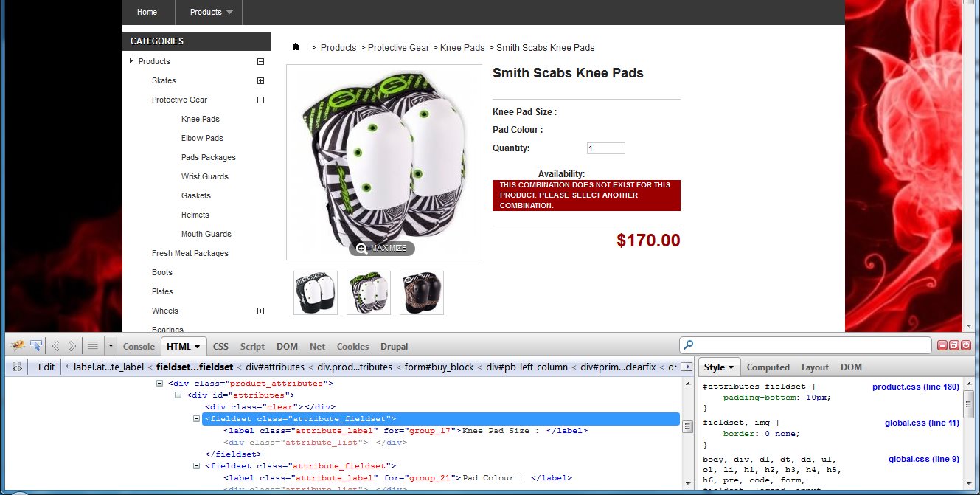This screenshot has height=495, width=980.
Task: Select form#buy_block in breadcrumb path
Action: coord(437,367)
